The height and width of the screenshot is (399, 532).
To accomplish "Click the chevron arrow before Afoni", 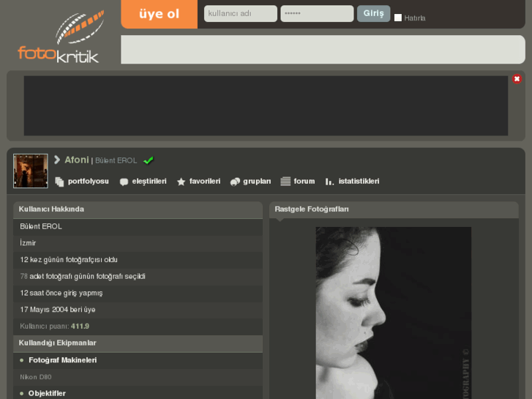I will coord(57,160).
